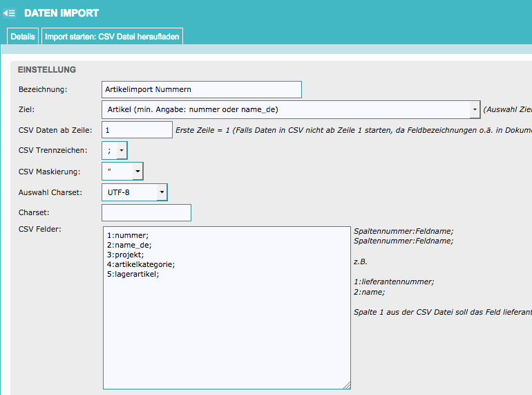Collapse the sidebar menu icon
This screenshot has width=532, height=395.
point(10,12)
